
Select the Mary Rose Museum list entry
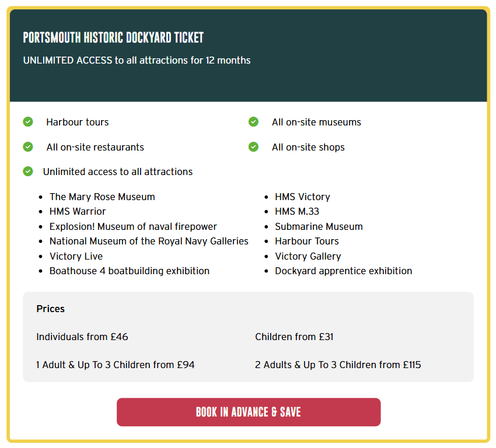tap(102, 197)
